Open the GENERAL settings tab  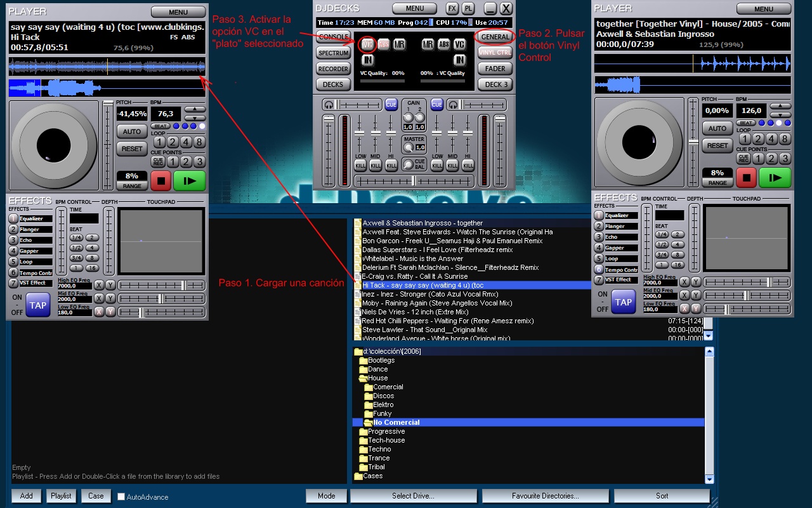pyautogui.click(x=495, y=37)
